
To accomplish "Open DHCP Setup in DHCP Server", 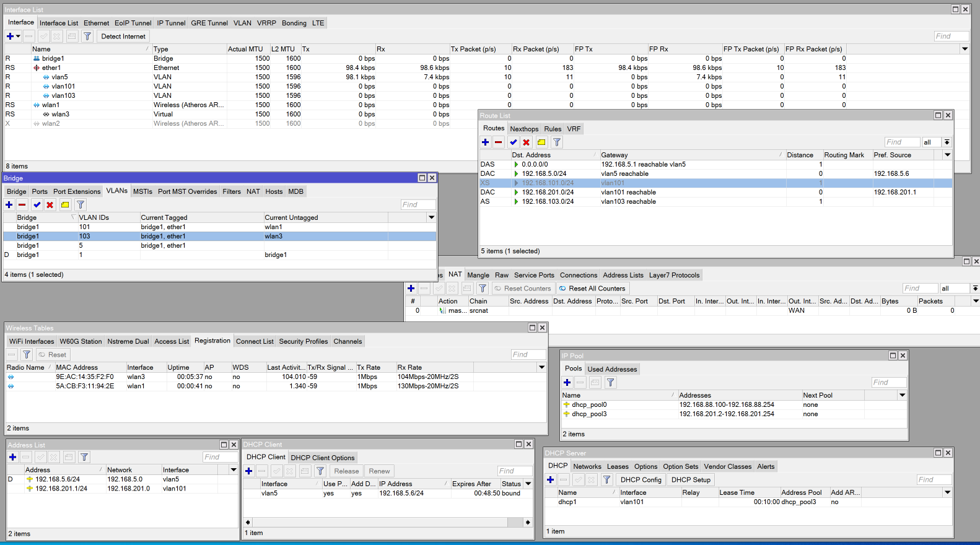I will coord(691,480).
